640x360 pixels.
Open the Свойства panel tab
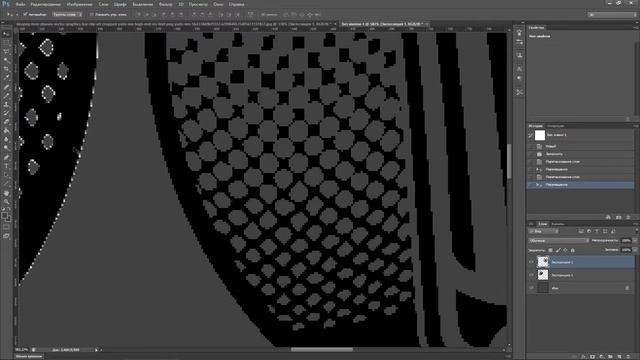coord(536,28)
